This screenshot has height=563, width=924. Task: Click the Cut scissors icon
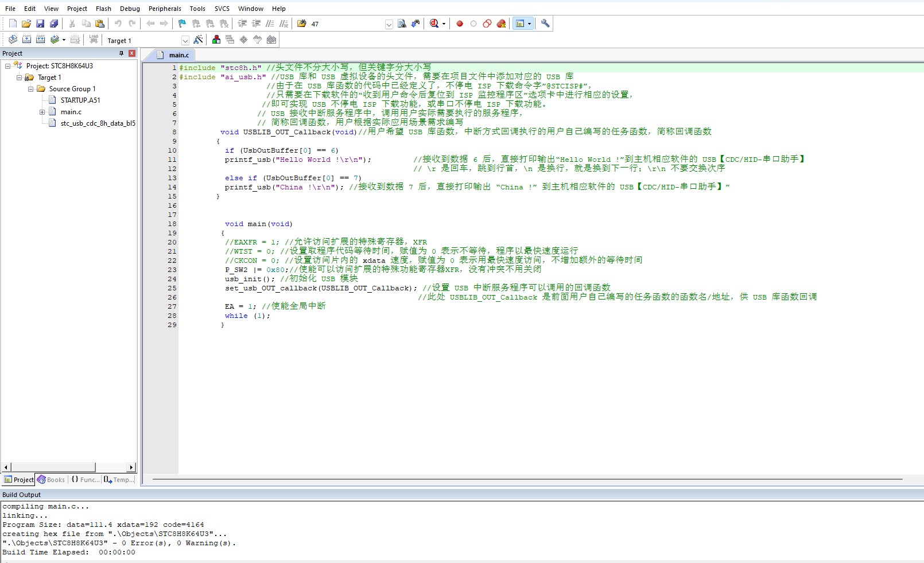pos(72,24)
